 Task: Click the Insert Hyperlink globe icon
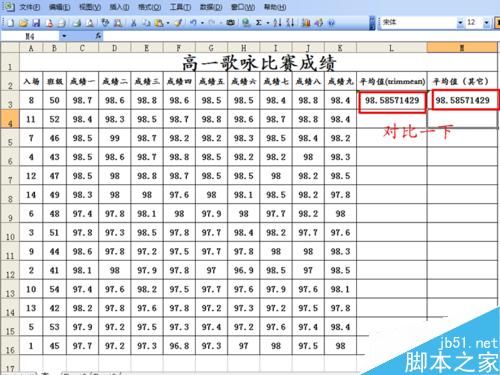(230, 23)
